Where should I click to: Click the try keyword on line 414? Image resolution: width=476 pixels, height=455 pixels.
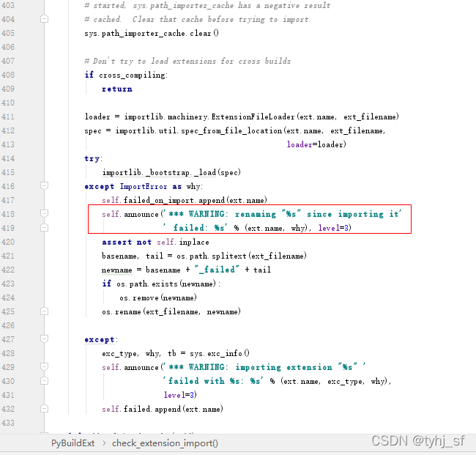coord(92,158)
